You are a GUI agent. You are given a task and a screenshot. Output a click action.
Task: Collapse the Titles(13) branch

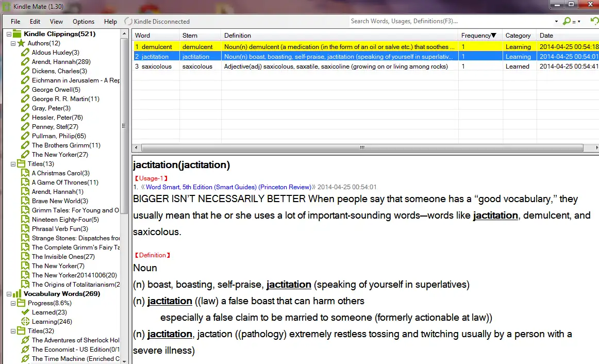(13, 164)
